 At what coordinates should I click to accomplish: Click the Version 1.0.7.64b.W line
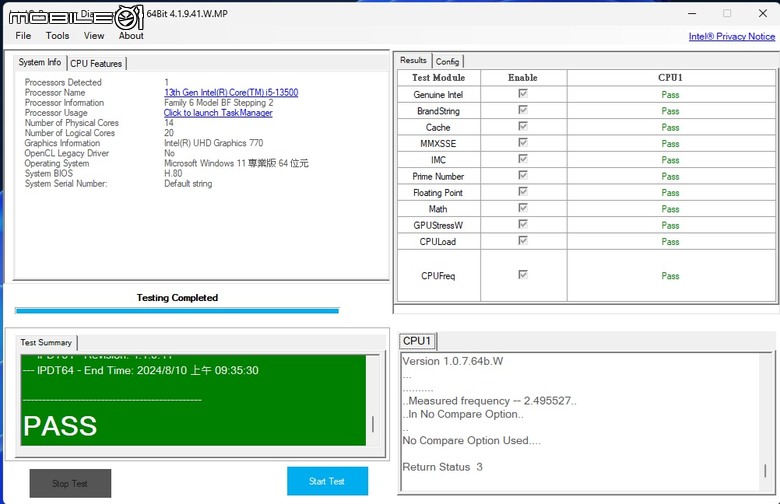[x=453, y=362]
